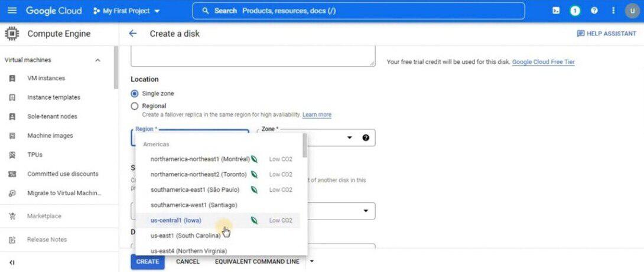Viewport: 644px width, 272px height.
Task: Choose us-central1 (Iowa) region
Action: pos(218,220)
